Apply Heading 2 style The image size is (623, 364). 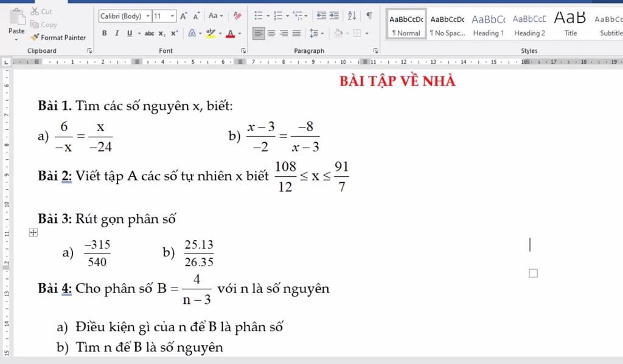coord(529,24)
